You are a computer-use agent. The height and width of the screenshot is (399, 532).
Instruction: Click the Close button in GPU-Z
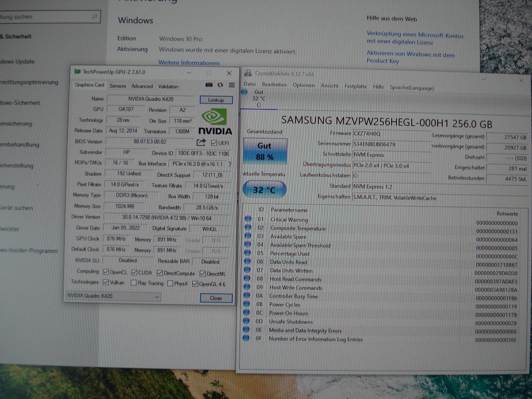(x=216, y=298)
